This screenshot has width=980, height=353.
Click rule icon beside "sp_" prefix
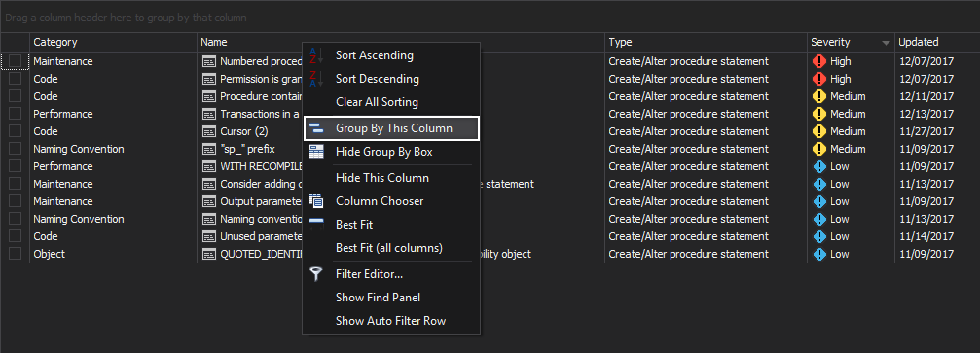click(x=209, y=149)
